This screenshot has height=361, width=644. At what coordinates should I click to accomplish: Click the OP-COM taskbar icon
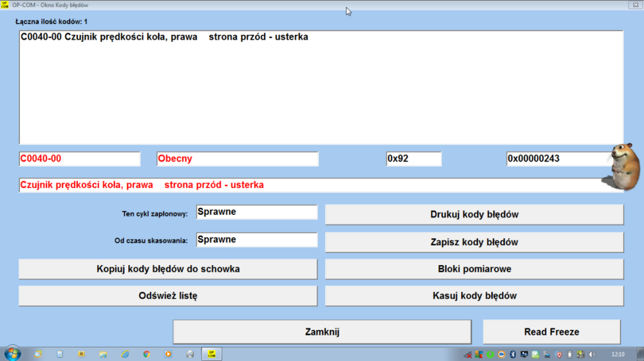211,354
